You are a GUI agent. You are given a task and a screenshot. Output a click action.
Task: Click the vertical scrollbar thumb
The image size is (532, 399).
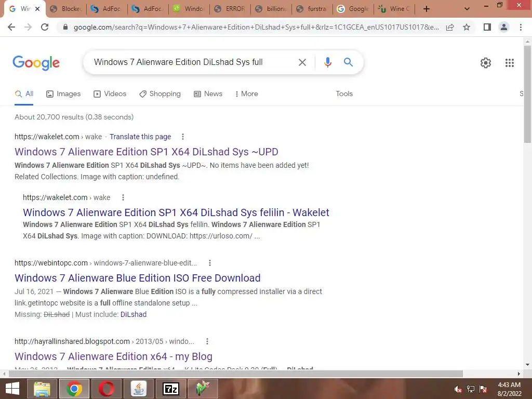pyautogui.click(x=527, y=94)
